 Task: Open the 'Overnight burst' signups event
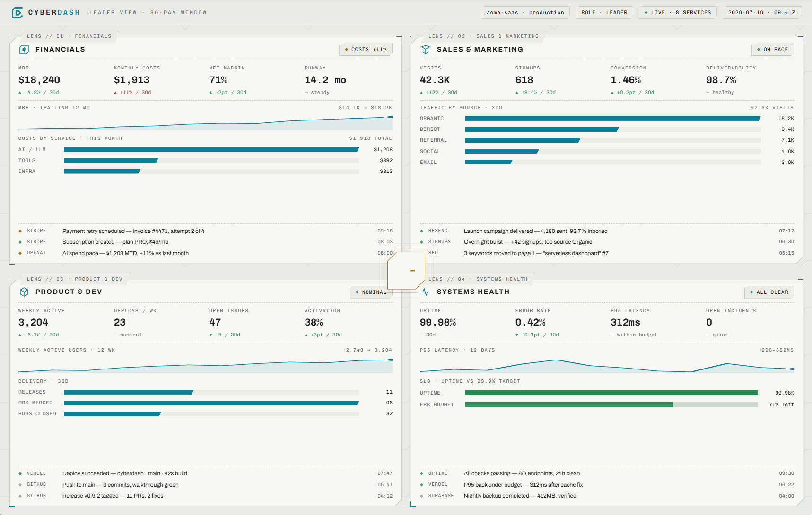click(x=607, y=242)
